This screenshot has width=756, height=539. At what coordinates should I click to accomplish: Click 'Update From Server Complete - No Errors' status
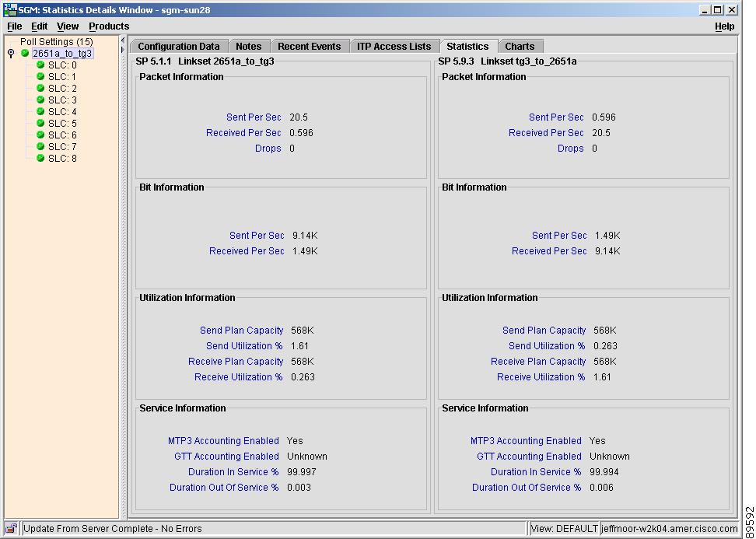point(112,528)
